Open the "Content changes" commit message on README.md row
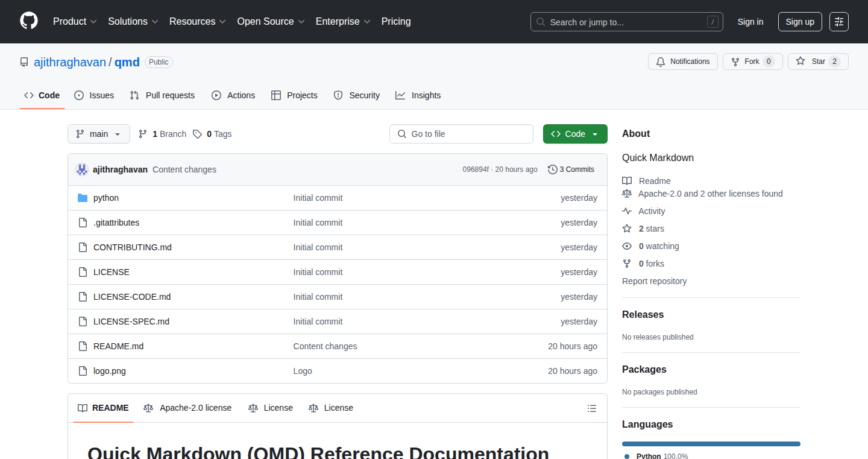868x459 pixels. tap(325, 346)
